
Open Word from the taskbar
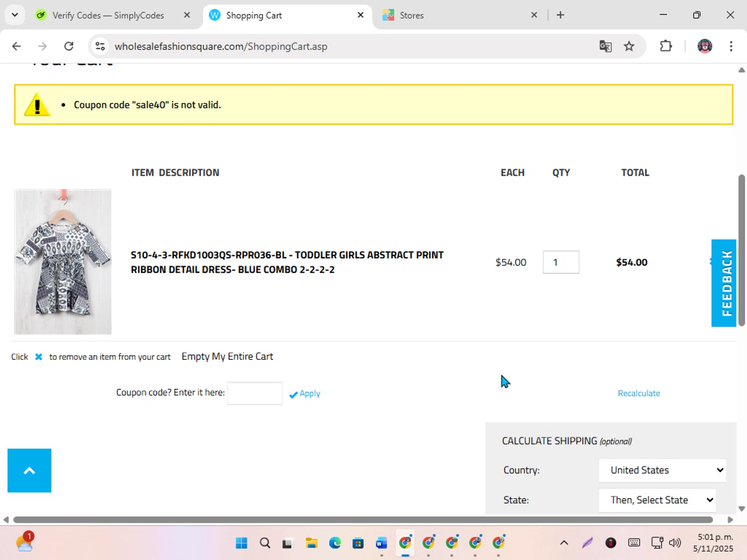pos(381,543)
